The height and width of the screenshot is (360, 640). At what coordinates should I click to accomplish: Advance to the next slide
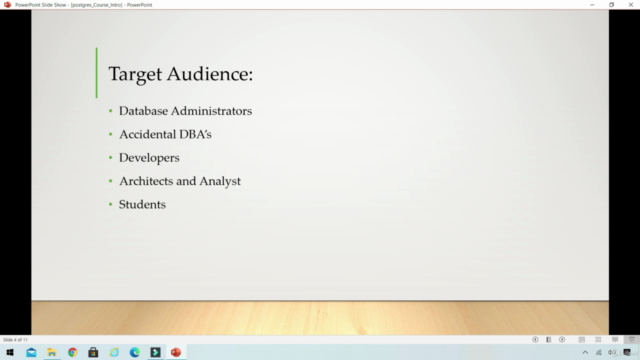[562, 340]
